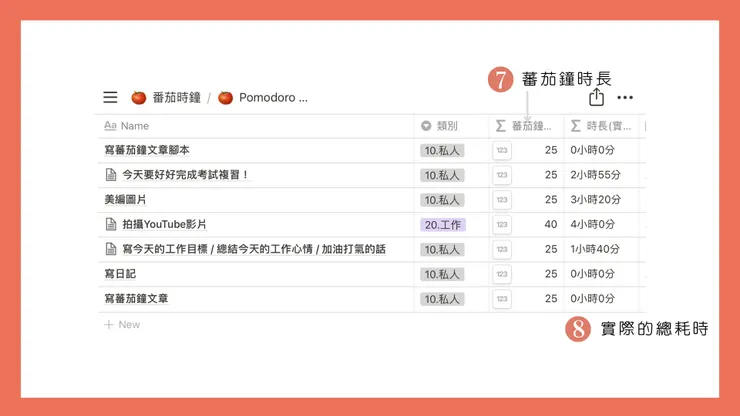Open the hamburger sidebar menu
740x416 pixels.
click(110, 97)
